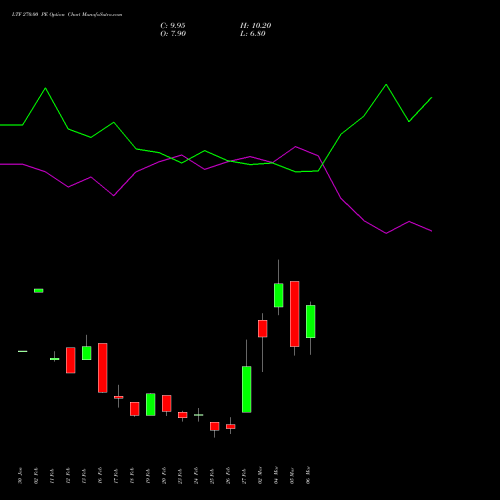Click the high value 'H: 10.20'
Screen dimensions: 500x500
coord(255,26)
